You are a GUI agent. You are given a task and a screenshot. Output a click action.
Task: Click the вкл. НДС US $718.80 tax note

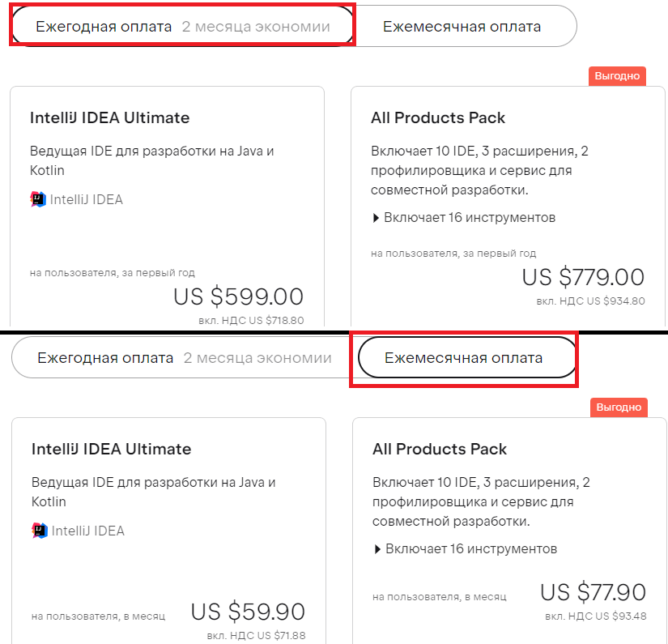(x=251, y=321)
